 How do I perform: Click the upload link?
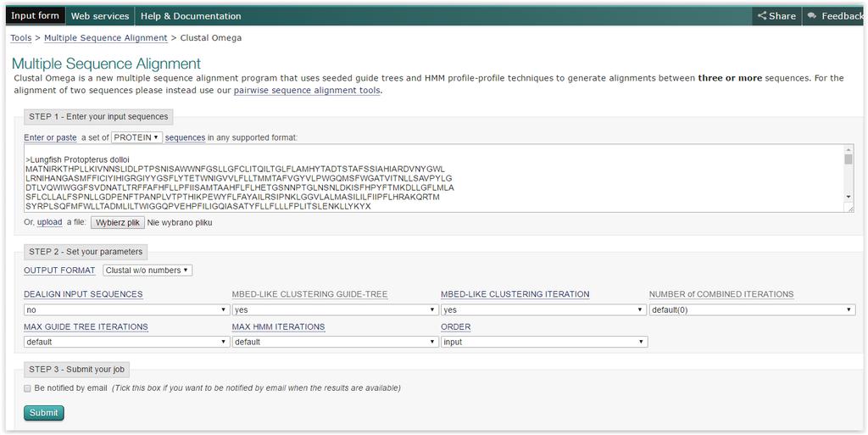pos(49,222)
